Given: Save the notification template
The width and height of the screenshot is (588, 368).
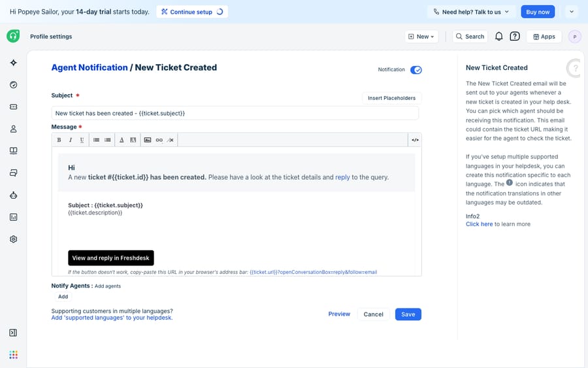Looking at the screenshot, I should pyautogui.click(x=408, y=314).
